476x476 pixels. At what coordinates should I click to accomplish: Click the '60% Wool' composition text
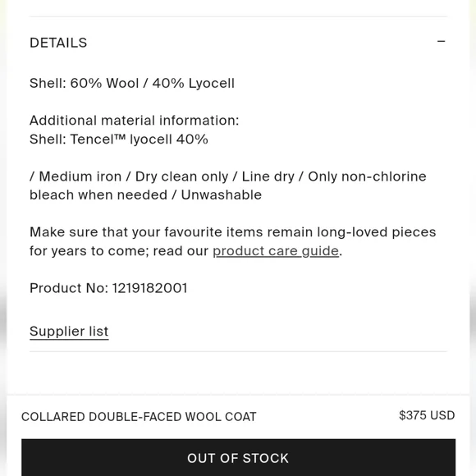[104, 83]
